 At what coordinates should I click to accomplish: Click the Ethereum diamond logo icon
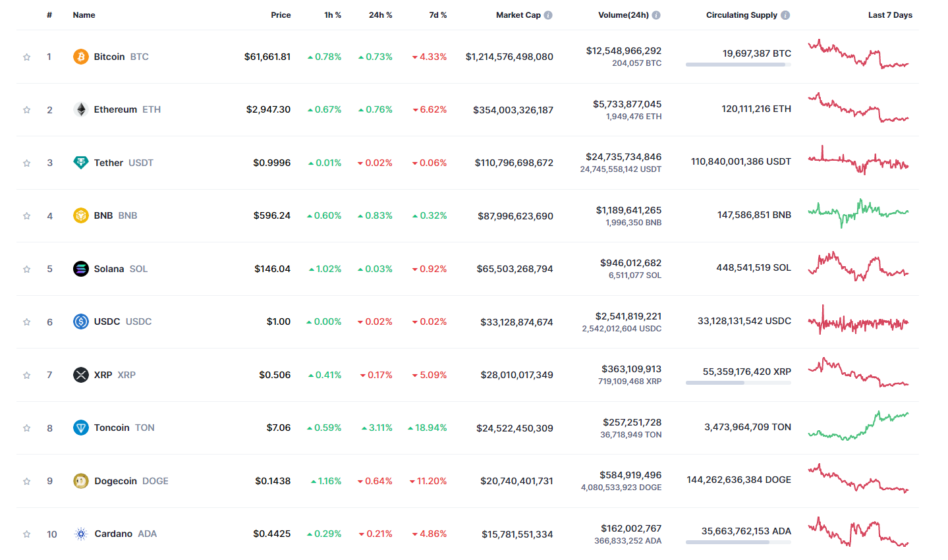click(80, 109)
